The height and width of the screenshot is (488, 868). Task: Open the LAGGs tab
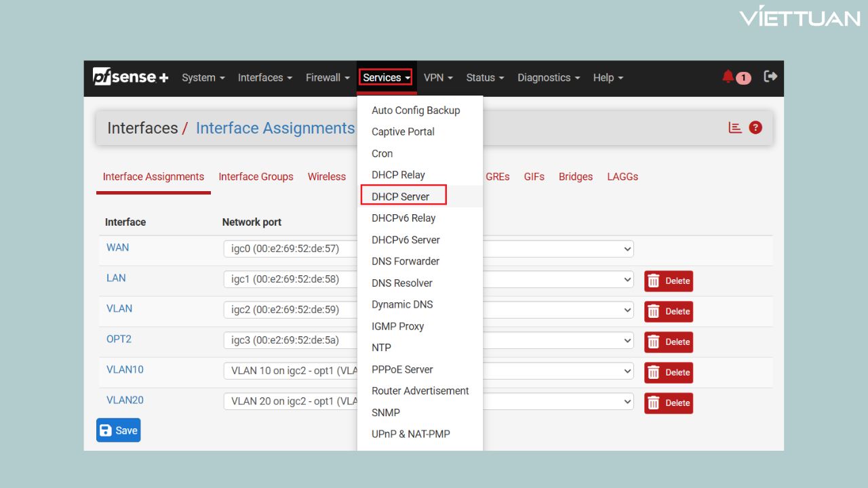pos(622,177)
